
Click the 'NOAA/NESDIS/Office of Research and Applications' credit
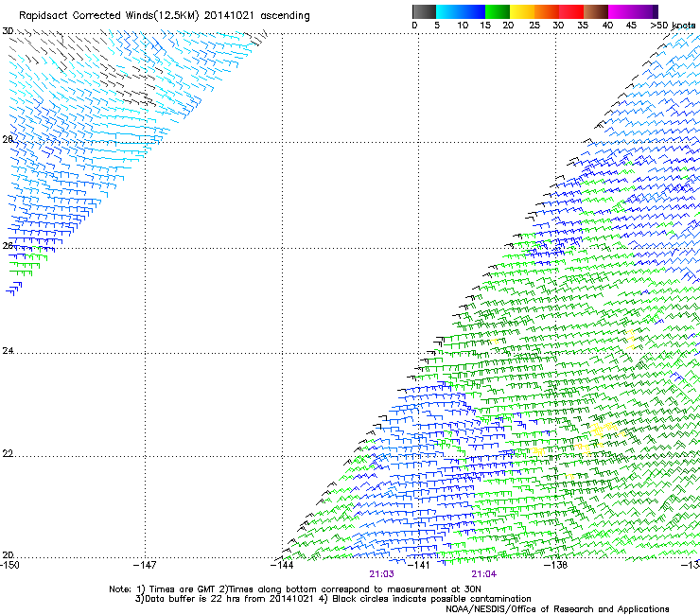(x=557, y=609)
